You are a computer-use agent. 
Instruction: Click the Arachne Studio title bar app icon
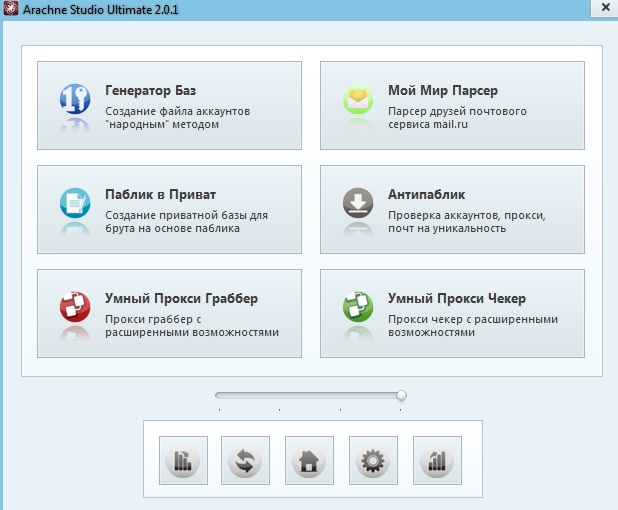point(12,12)
